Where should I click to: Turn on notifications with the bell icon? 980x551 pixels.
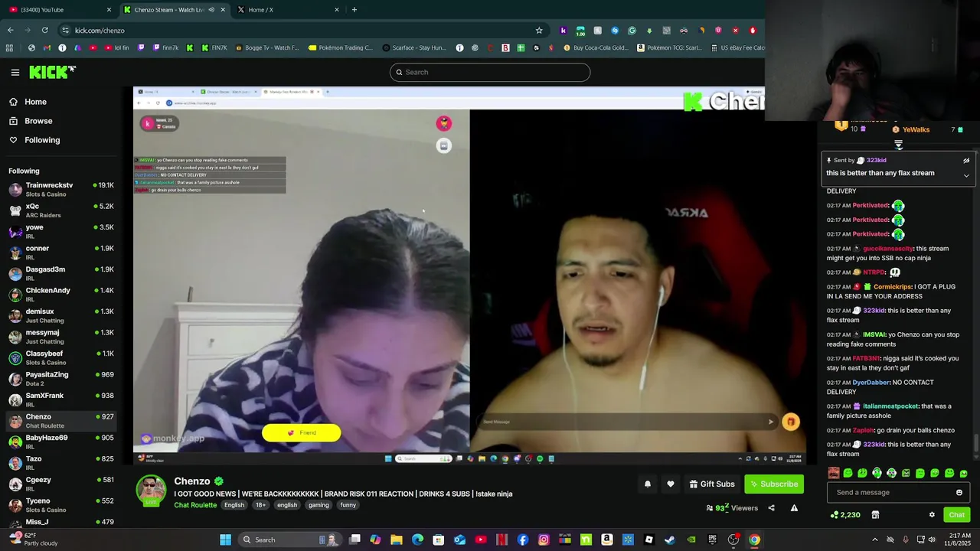pyautogui.click(x=648, y=484)
